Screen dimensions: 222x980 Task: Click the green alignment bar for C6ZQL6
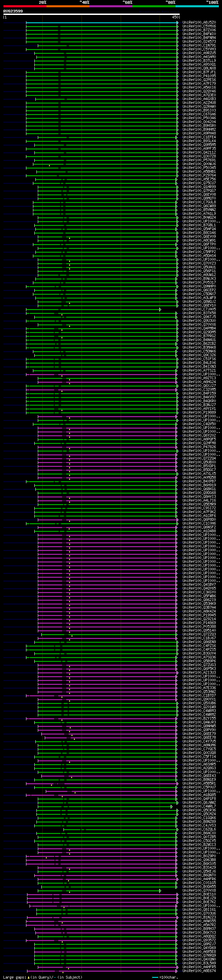pos(120,830)
